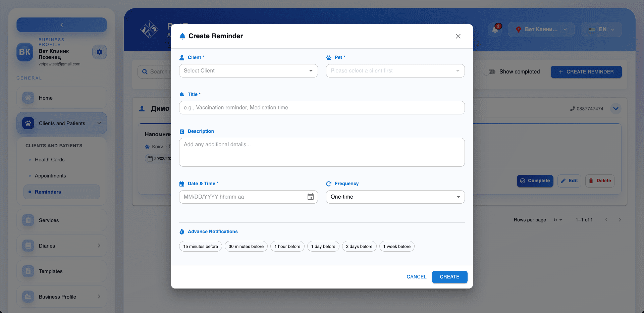The height and width of the screenshot is (313, 644).
Task: Open the Вет Клини... location dropdown
Action: 541,30
